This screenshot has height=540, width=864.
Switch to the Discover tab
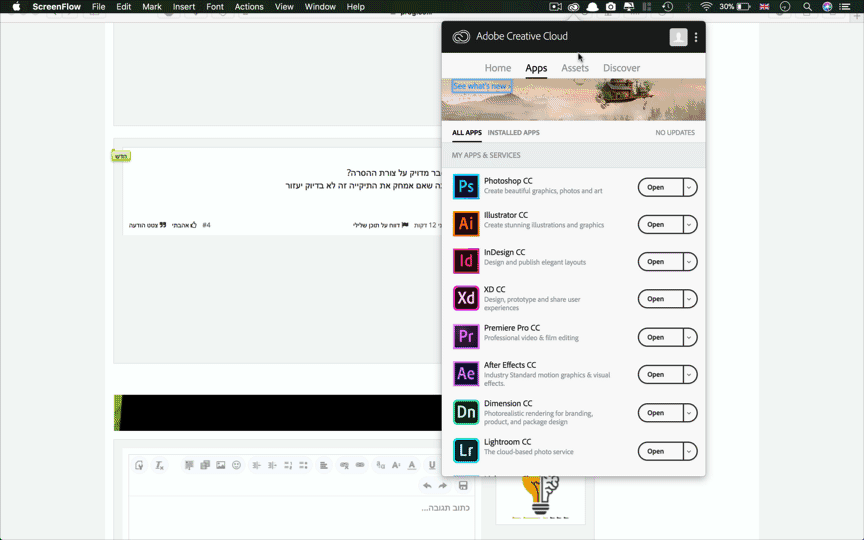[621, 68]
